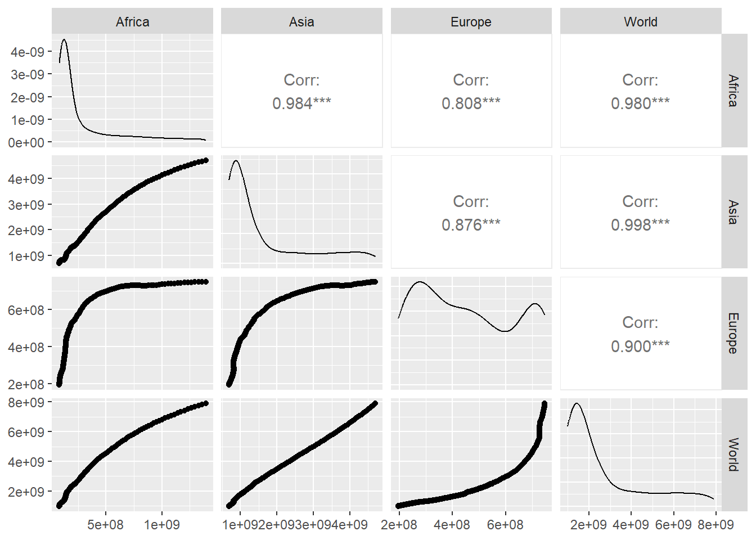Click the Africa density curve peak
This screenshot has width=756, height=540.
64,40
